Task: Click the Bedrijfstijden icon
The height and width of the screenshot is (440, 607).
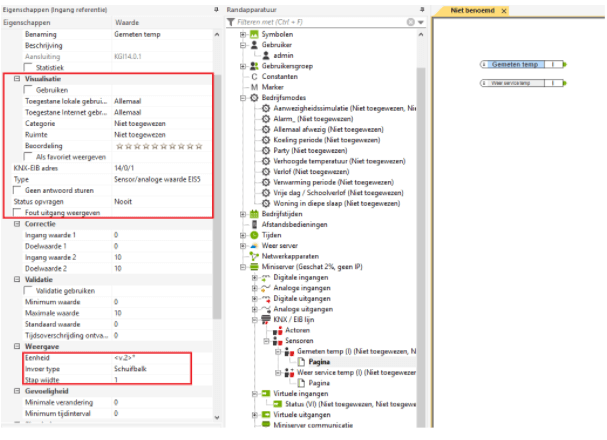Action: [252, 213]
